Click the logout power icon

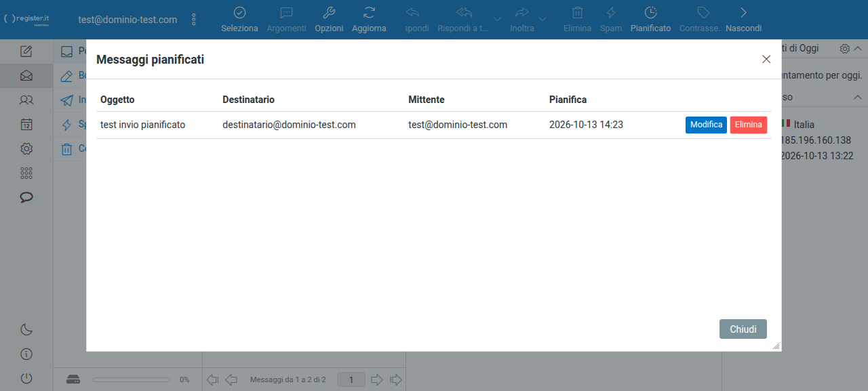tap(26, 379)
